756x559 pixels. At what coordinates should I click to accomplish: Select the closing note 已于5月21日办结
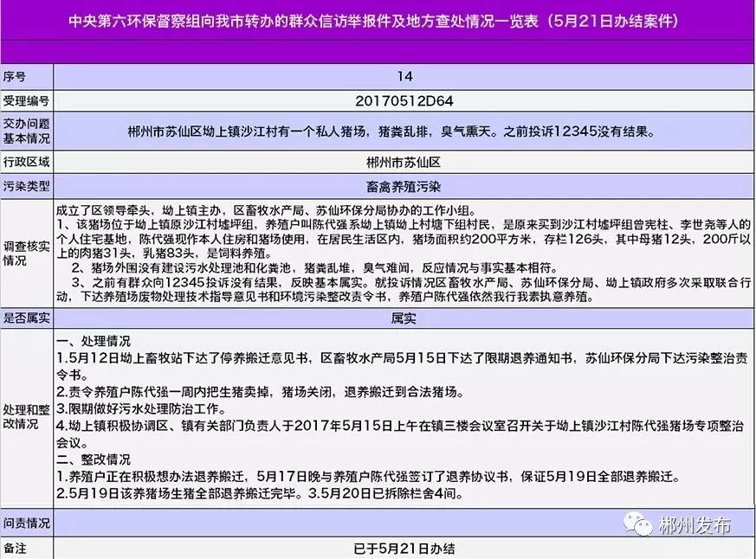pos(404,546)
